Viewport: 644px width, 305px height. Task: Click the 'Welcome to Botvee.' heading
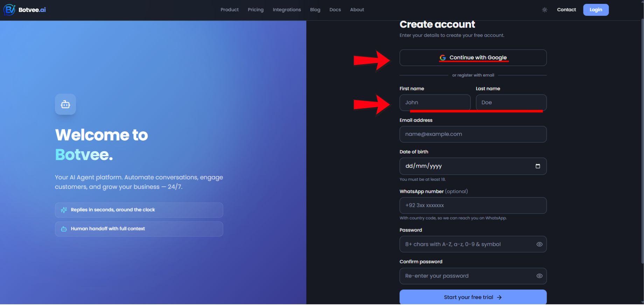pos(101,145)
